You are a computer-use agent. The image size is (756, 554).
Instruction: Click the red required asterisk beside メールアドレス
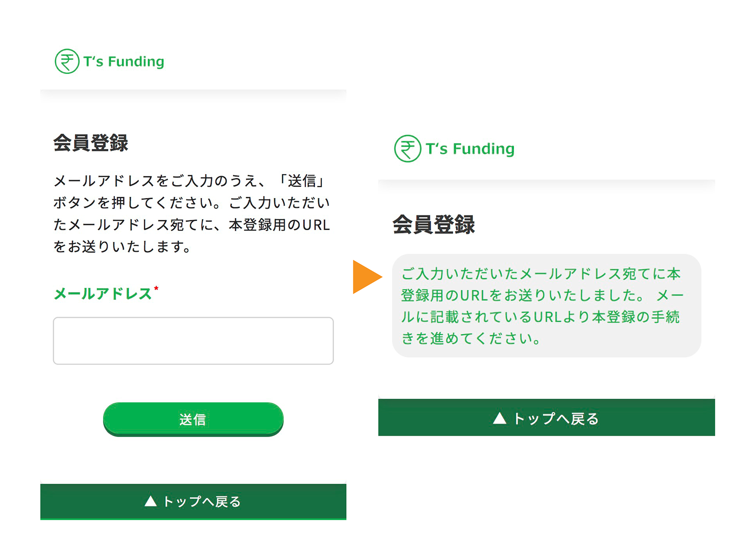tap(156, 288)
